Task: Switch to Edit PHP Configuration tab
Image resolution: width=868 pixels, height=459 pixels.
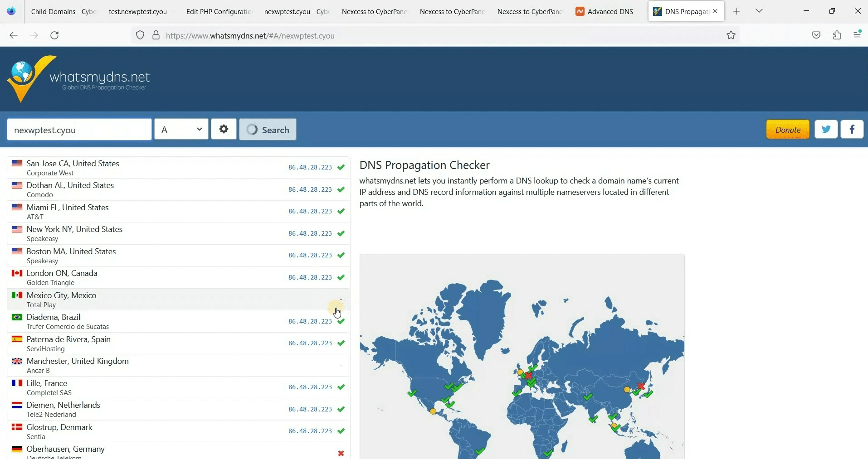Action: (218, 11)
